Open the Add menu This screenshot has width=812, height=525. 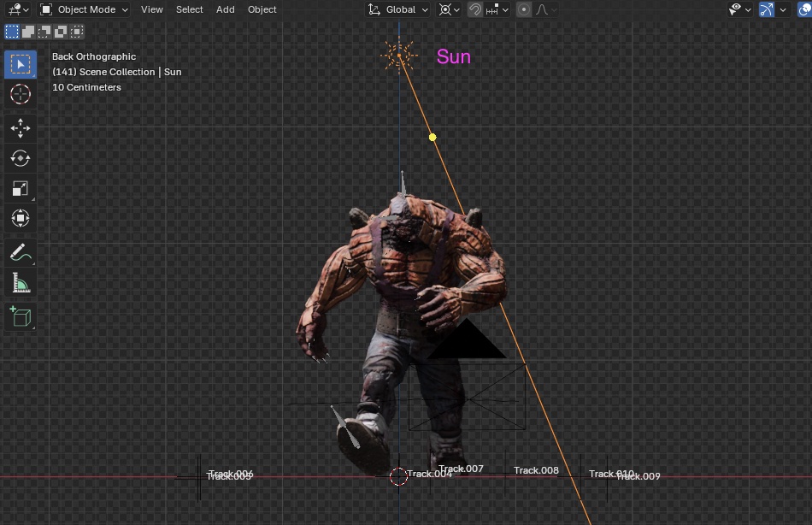226,9
